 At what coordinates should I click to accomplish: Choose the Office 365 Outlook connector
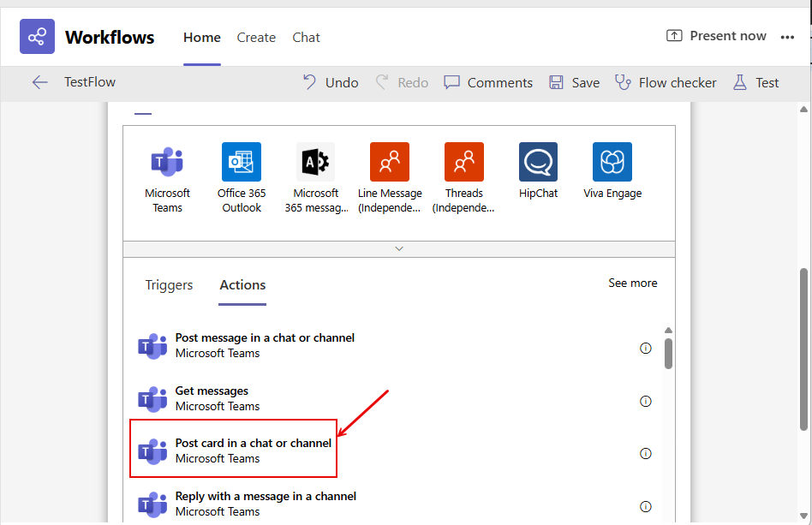pyautogui.click(x=242, y=162)
